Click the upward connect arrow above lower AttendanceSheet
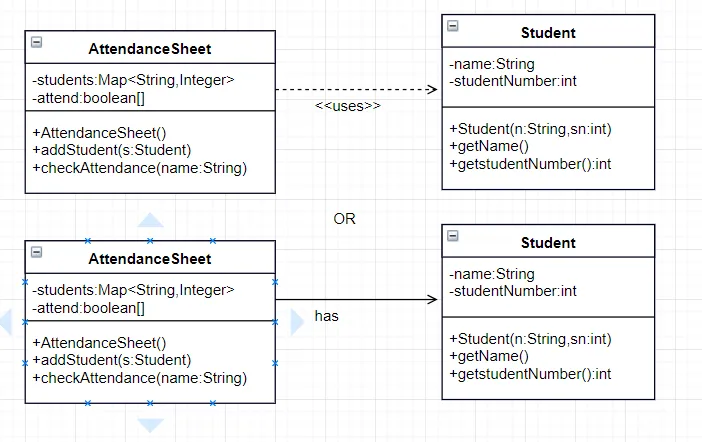The height and width of the screenshot is (442, 702). click(150, 220)
